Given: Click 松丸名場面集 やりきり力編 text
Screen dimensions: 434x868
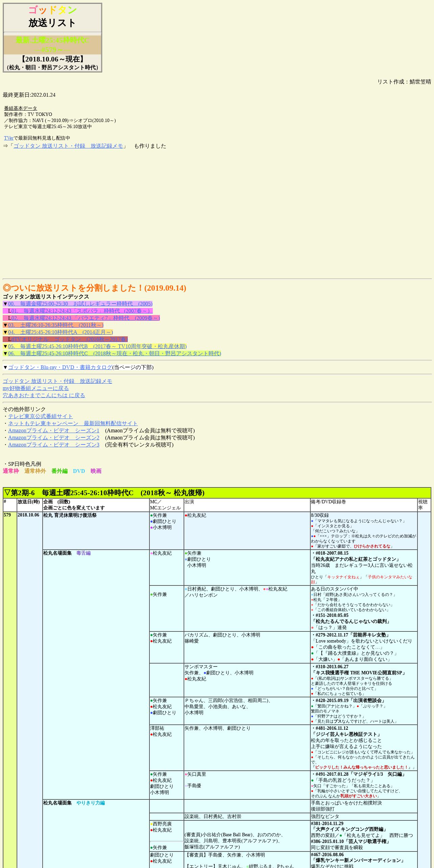Looking at the screenshot, I should click(x=74, y=803).
